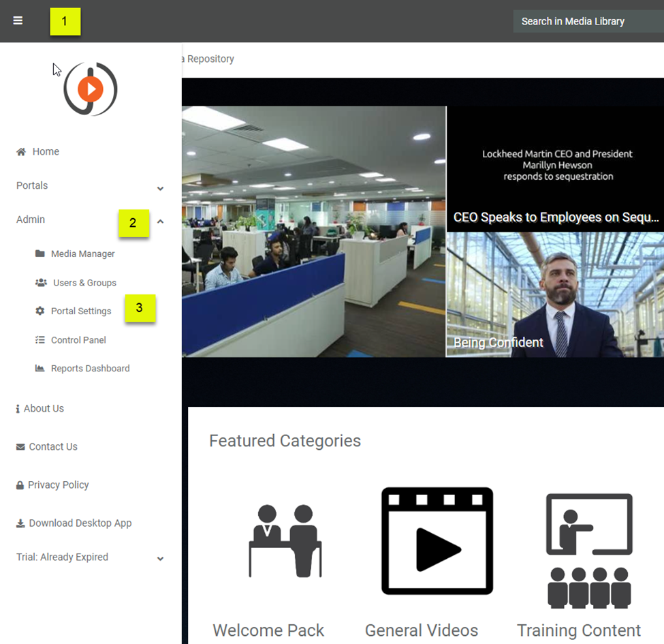Image resolution: width=664 pixels, height=644 pixels.
Task: Play the Being Confident video thumbnail
Action: (x=556, y=293)
